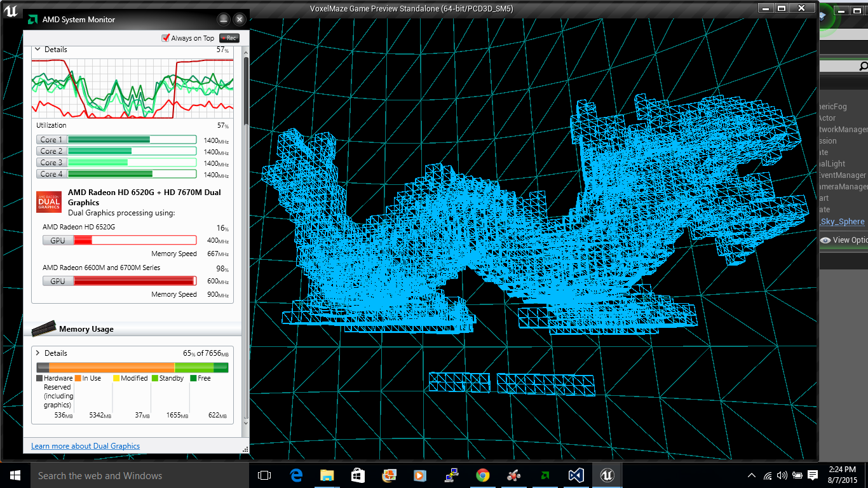Click the Memory Usage section header
Image resolution: width=868 pixels, height=488 pixels.
133,329
